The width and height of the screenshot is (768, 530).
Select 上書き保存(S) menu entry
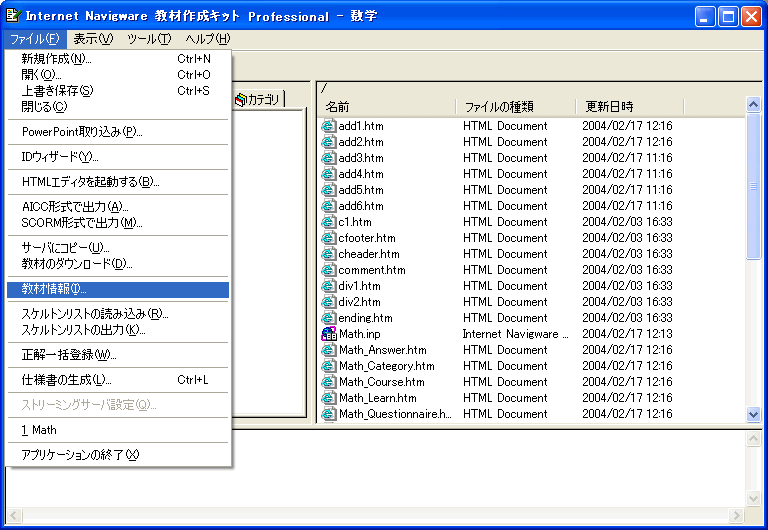[x=118, y=91]
